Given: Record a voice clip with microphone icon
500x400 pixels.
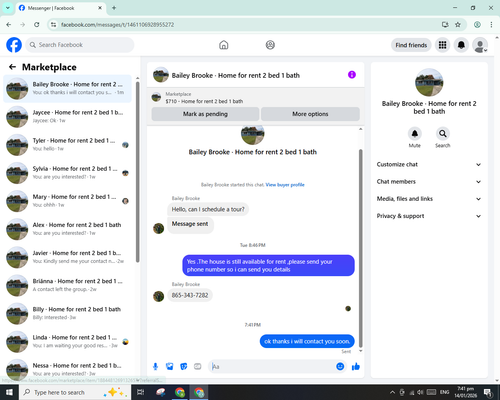Looking at the screenshot, I should click(x=155, y=367).
